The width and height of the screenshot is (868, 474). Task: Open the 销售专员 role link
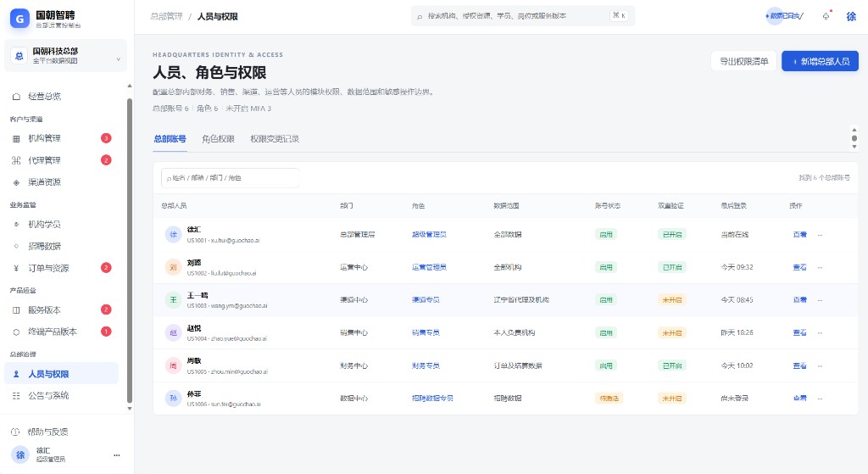click(x=426, y=332)
